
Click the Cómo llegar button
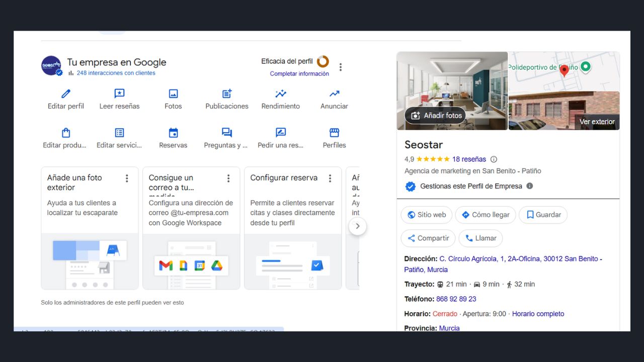[x=486, y=215]
